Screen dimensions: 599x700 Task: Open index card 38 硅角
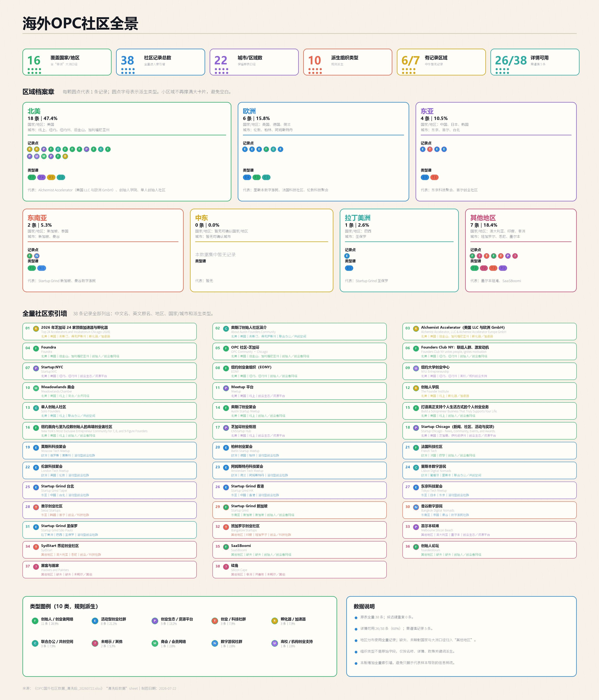[299, 570]
